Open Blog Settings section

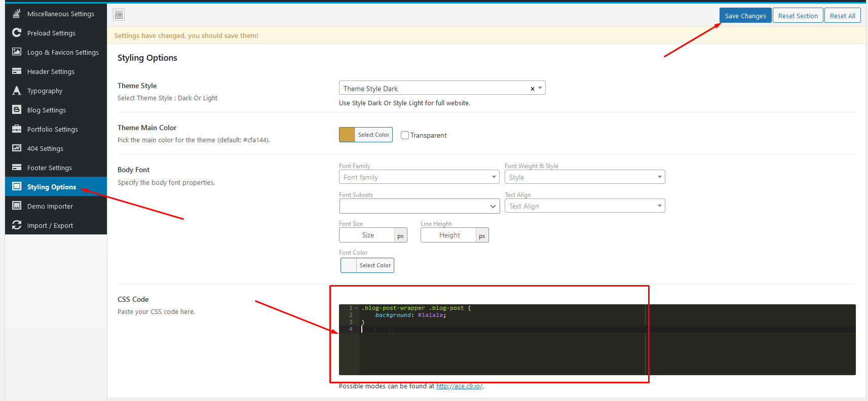pyautogui.click(x=56, y=110)
